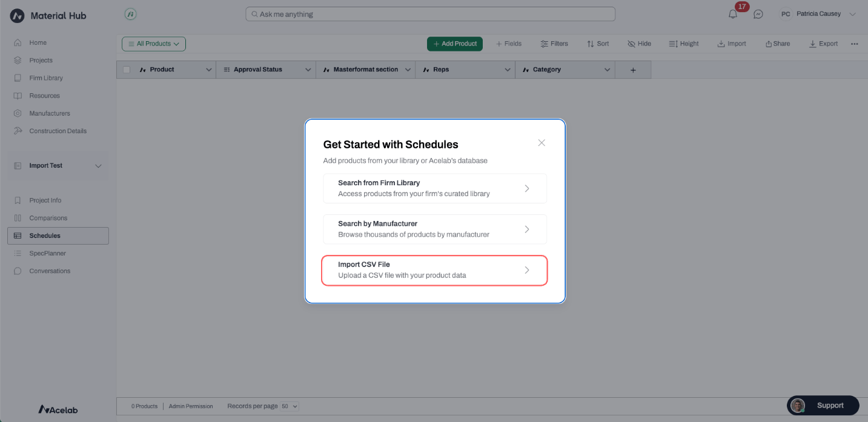The image size is (868, 422).
Task: Click the green Acelab badge near logo
Action: (130, 14)
